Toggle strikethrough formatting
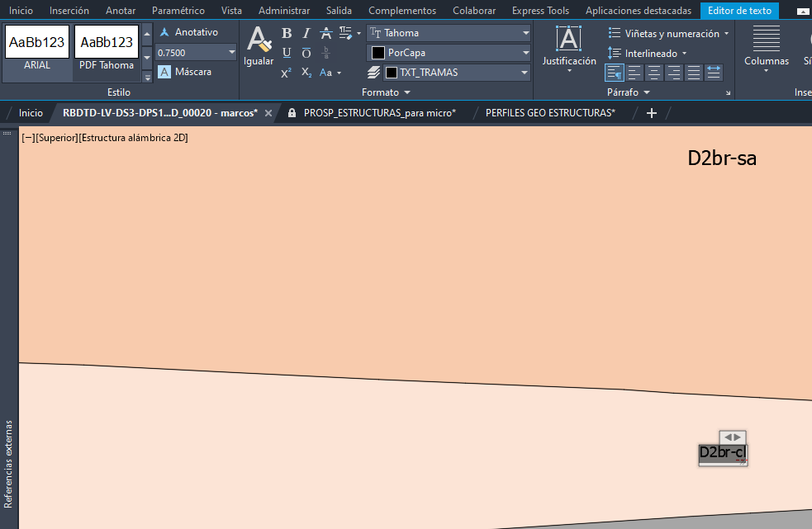 pos(325,33)
